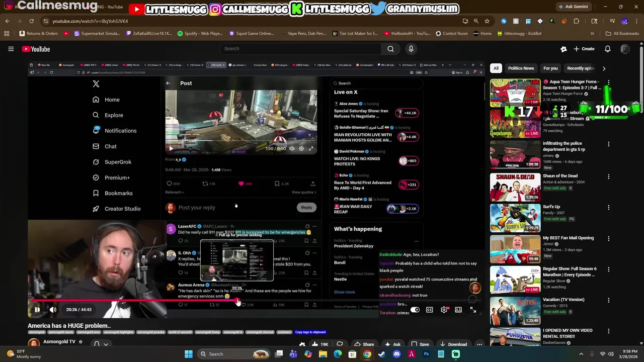The height and width of the screenshot is (362, 644).
Task: Open the Spotify - Web Player bookmark
Action: [x=200, y=34]
